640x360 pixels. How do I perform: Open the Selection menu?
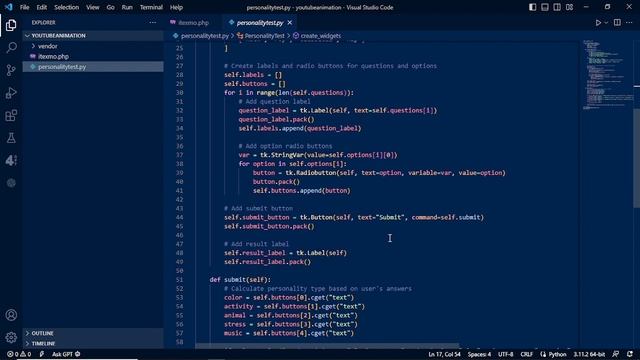click(66, 7)
